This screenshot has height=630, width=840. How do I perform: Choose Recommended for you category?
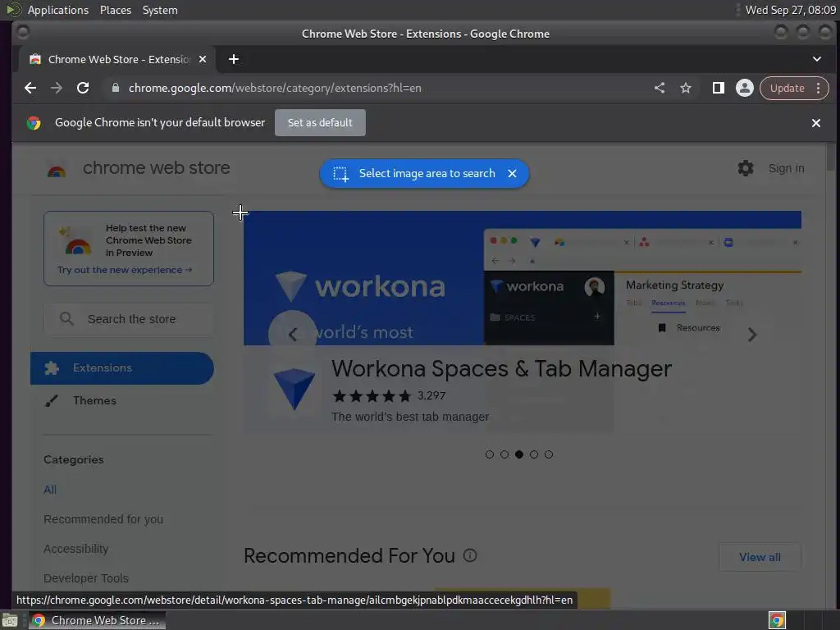[103, 519]
